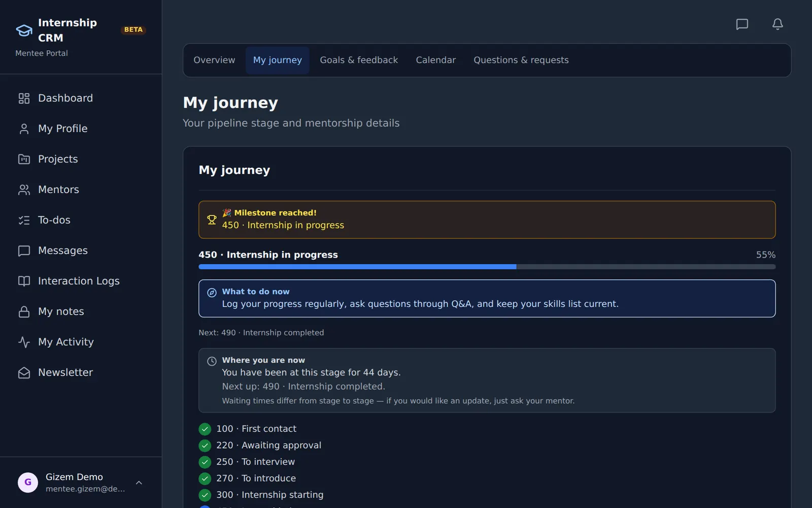The image size is (812, 508).
Task: Click the green check for 300 Internship starting
Action: point(205,495)
